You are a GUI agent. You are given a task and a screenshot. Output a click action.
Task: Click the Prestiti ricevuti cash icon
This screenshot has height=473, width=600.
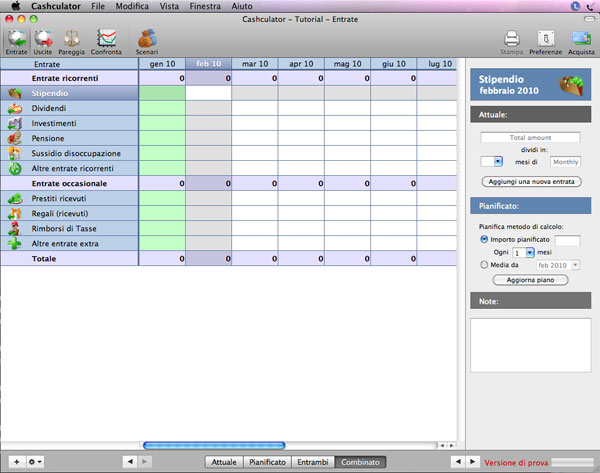point(15,199)
